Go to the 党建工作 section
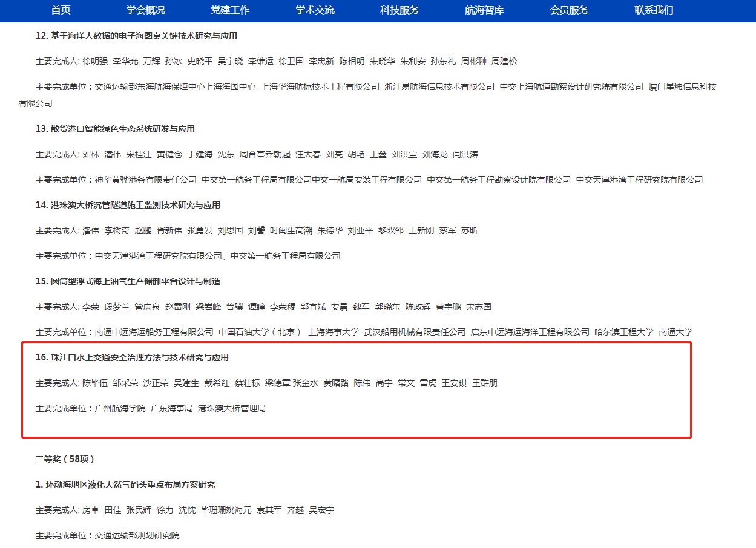Image resolution: width=756 pixels, height=548 pixels. [x=230, y=10]
